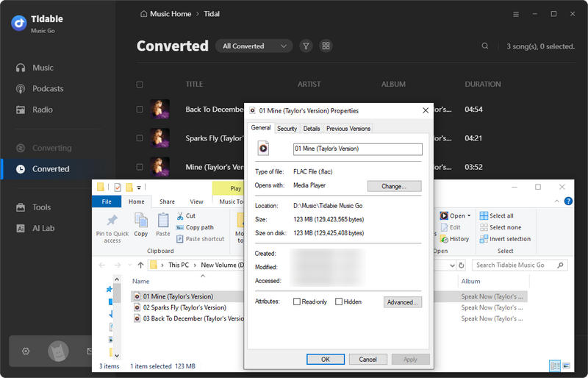This screenshot has height=378, width=588.
Task: Click Select none in Explorer ribbon
Action: pos(501,227)
